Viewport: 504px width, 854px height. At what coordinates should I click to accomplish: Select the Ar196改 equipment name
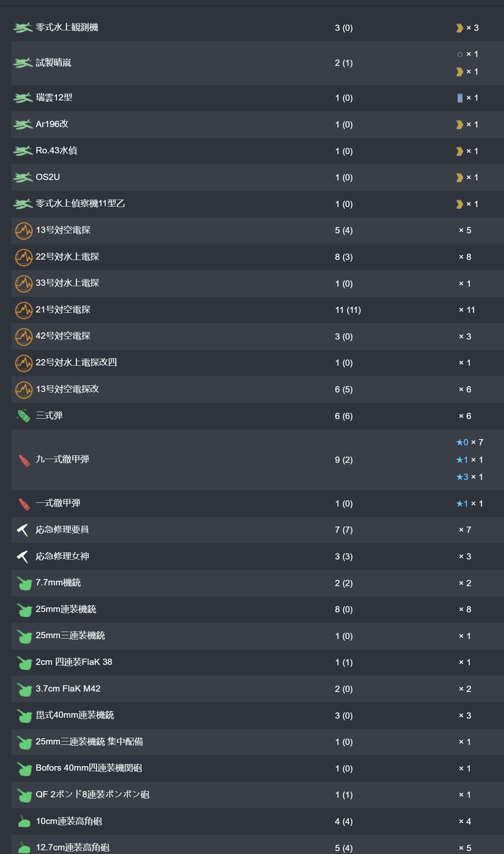tap(52, 124)
